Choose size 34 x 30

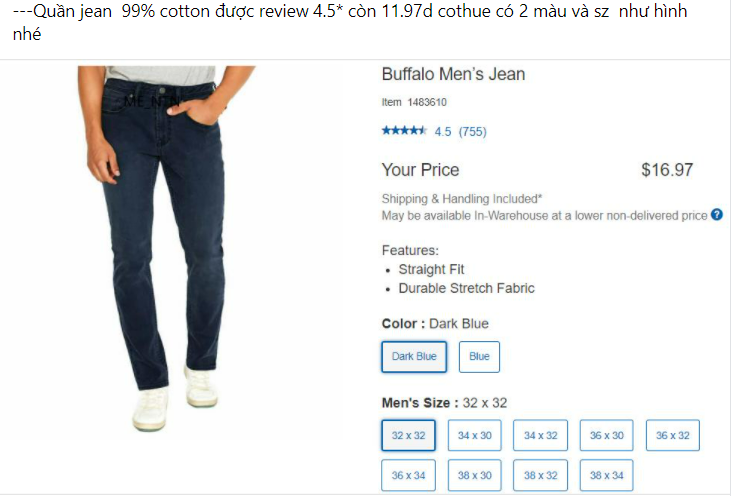click(x=474, y=436)
